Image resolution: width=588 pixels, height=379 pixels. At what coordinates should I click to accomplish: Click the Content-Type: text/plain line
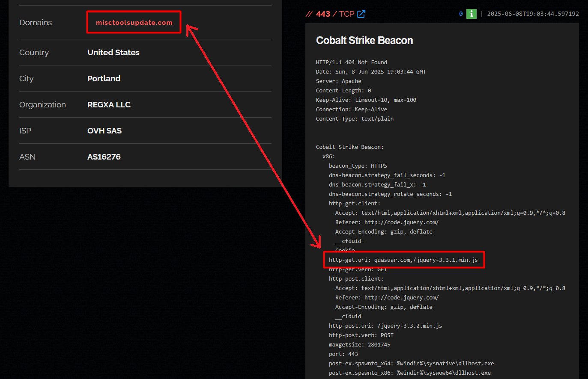(355, 119)
